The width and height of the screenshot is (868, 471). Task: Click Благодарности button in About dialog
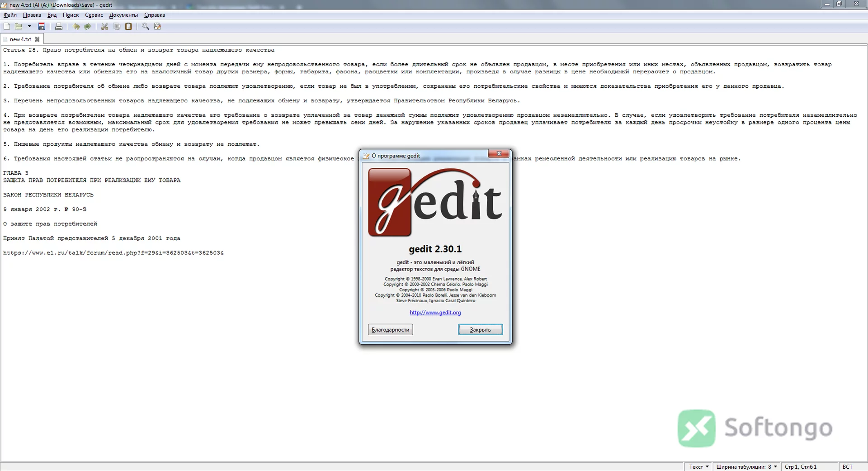(390, 330)
